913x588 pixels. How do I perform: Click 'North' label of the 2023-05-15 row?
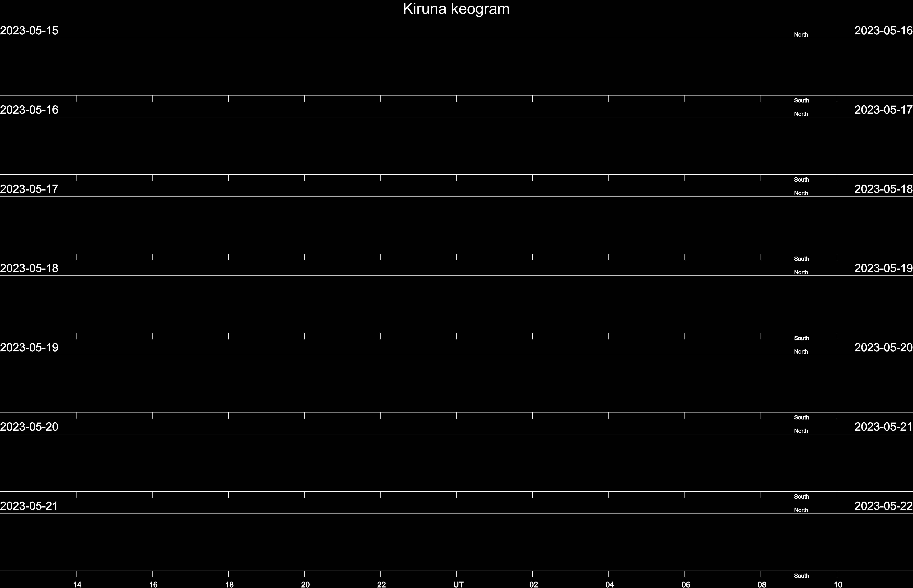pos(801,35)
